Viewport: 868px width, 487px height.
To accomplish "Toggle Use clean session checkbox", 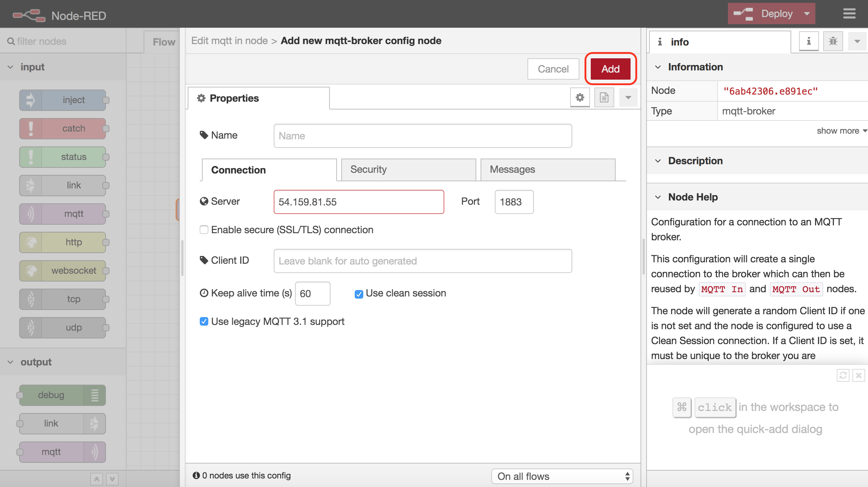I will pos(359,294).
